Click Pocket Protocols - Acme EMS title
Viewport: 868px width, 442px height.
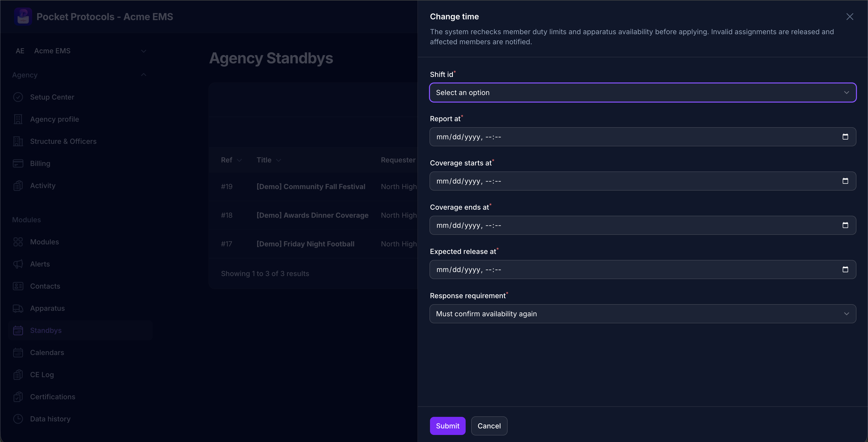(x=105, y=17)
